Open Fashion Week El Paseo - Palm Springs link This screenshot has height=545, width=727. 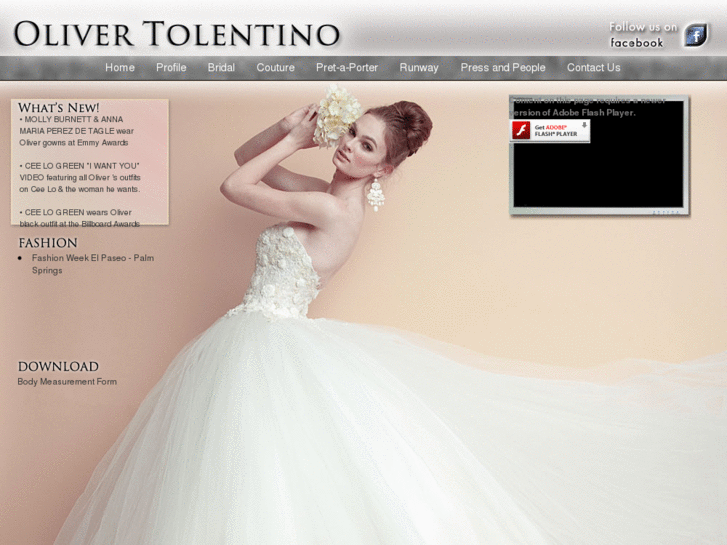click(93, 264)
